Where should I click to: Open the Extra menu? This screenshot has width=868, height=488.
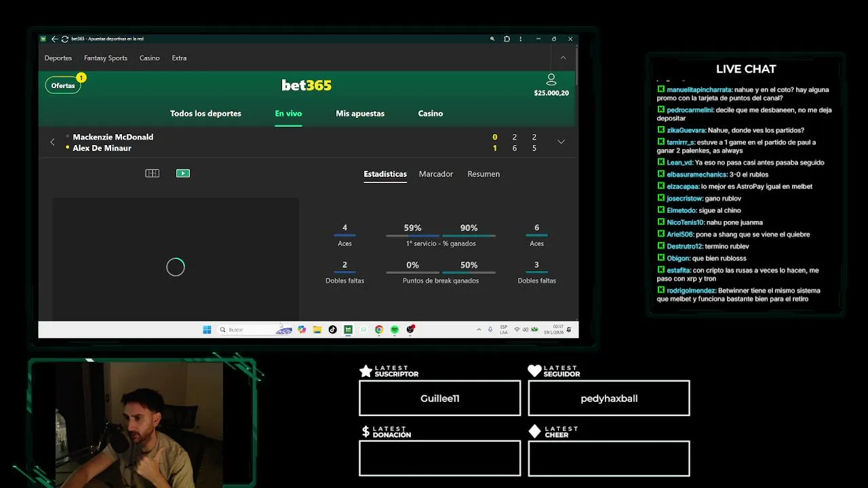(x=179, y=58)
